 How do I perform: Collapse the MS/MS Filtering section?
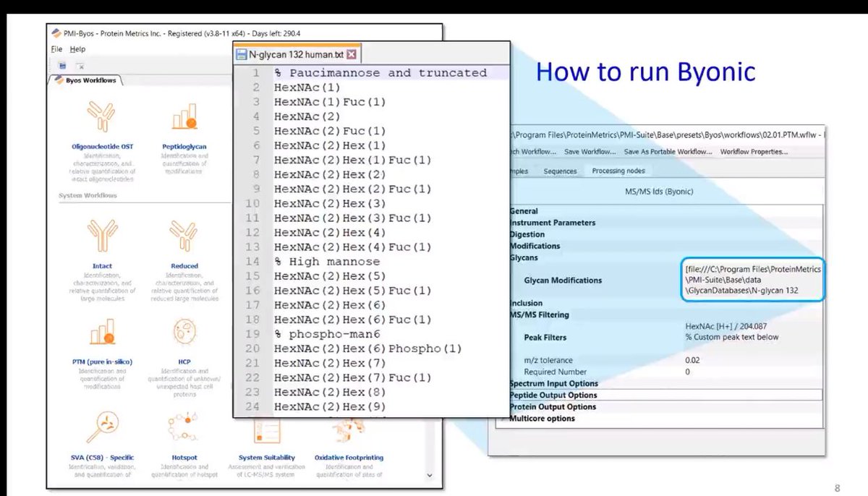tap(540, 315)
